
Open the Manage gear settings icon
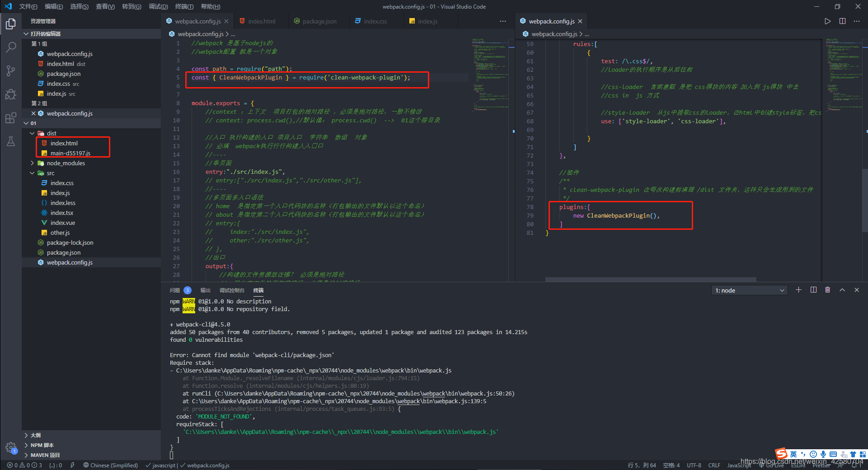tap(11, 447)
